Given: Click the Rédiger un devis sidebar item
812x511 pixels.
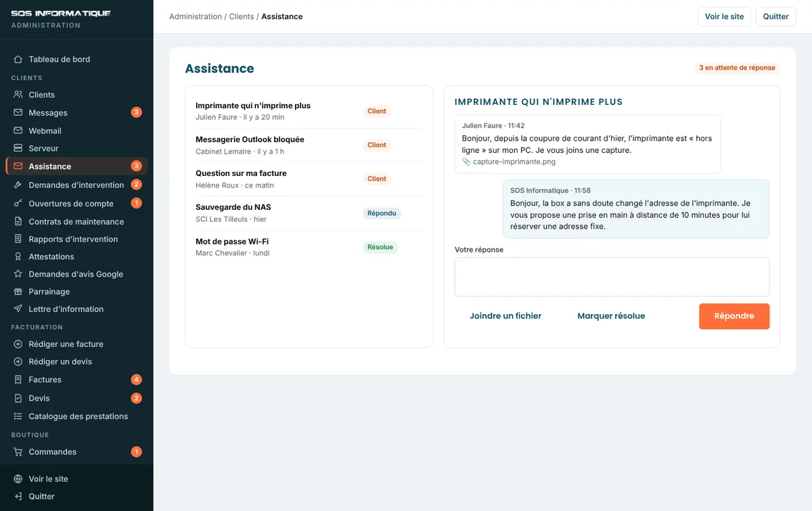Looking at the screenshot, I should 76,361.
